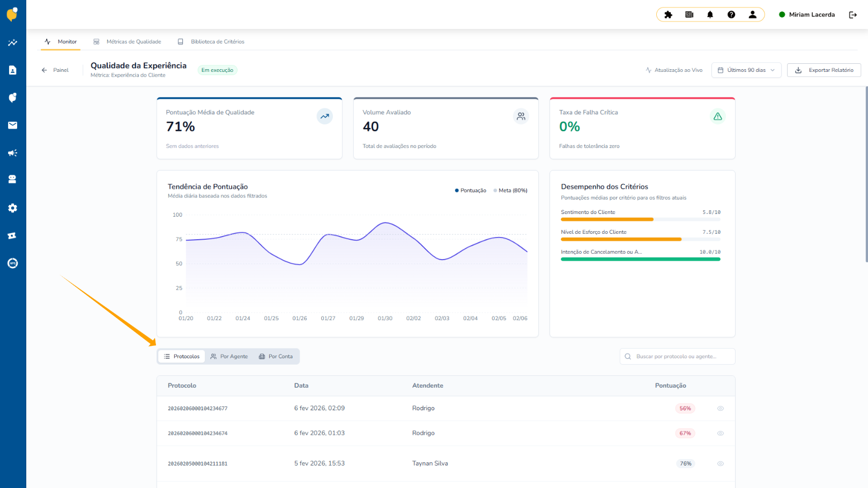This screenshot has height=488, width=868.
Task: Click the Em execução status badge
Action: pos(217,70)
